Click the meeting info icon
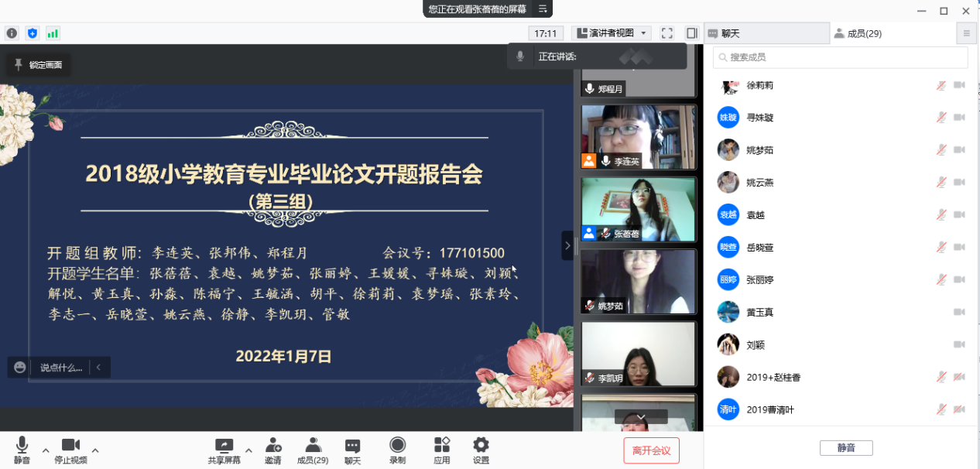The image size is (980, 469). (12, 33)
